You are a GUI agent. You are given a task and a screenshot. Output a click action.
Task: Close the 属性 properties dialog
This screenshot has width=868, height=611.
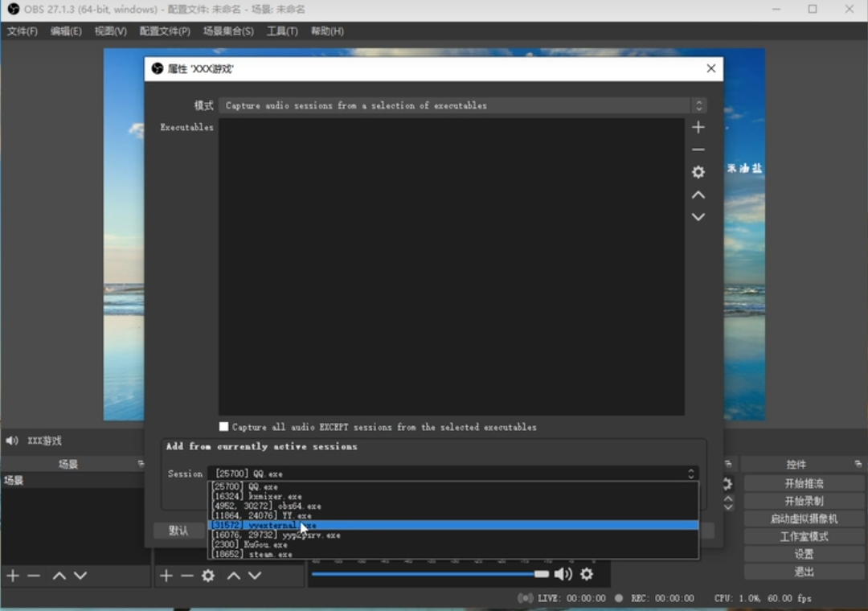click(710, 68)
